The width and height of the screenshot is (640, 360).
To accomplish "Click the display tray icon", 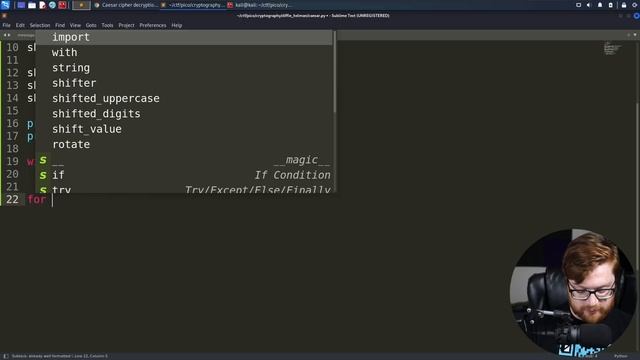I will (x=578, y=5).
